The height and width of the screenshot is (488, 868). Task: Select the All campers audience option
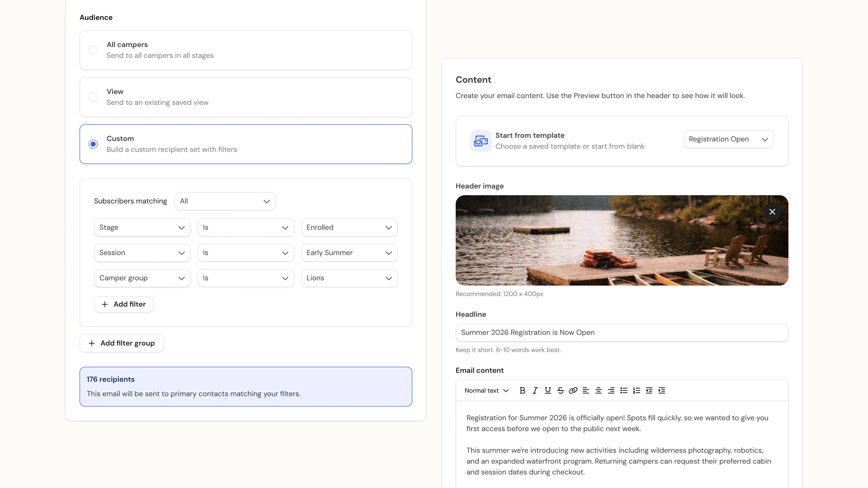tap(246, 50)
